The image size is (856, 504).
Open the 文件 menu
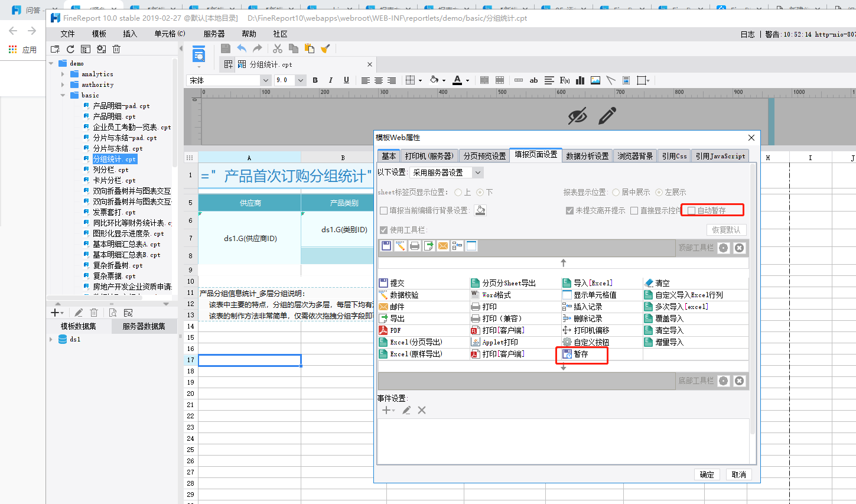tap(68, 34)
